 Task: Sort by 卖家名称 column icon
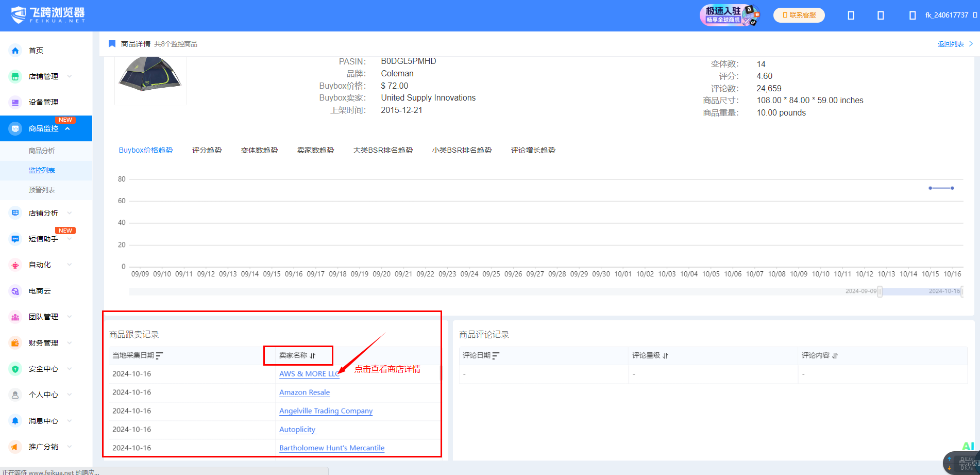pyautogui.click(x=313, y=355)
